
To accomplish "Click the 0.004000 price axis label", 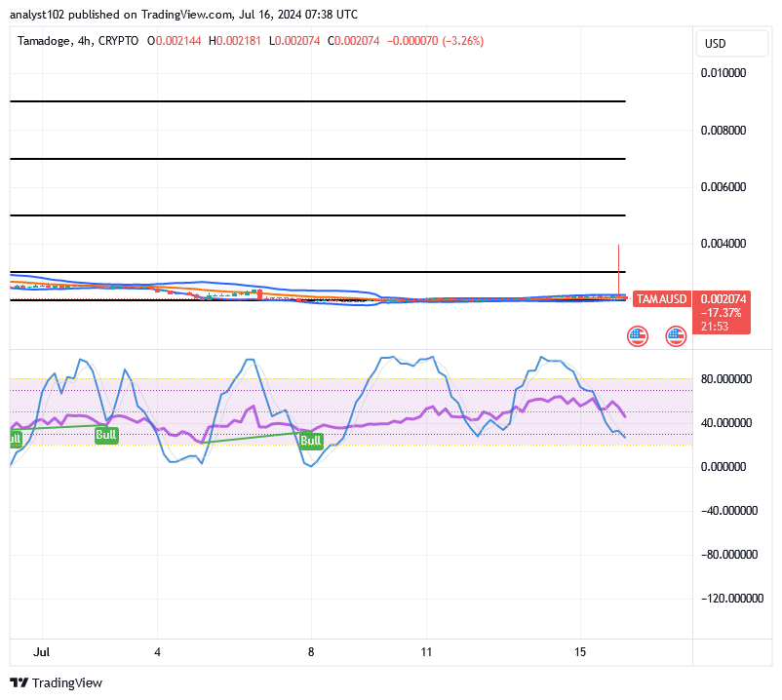I will click(x=723, y=244).
